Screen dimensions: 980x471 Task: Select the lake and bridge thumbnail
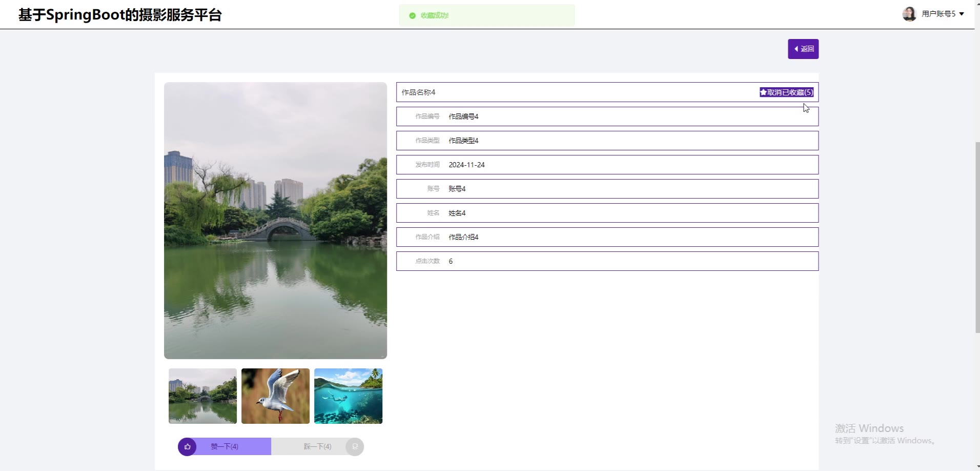click(x=202, y=396)
